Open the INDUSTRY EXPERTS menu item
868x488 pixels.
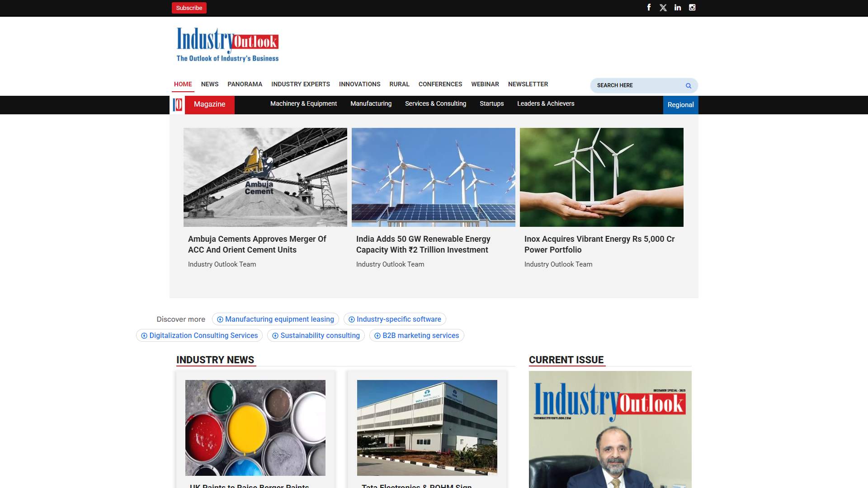click(300, 84)
